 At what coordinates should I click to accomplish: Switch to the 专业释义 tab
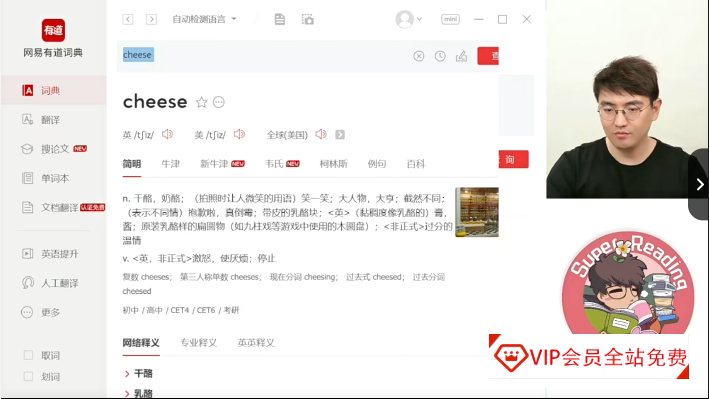[199, 343]
